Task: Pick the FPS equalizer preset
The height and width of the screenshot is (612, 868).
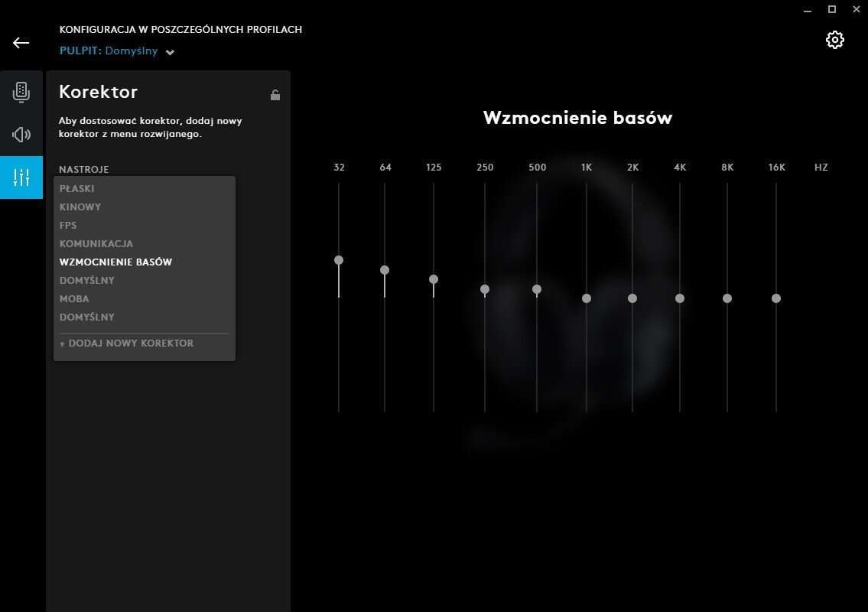Action: pos(68,225)
